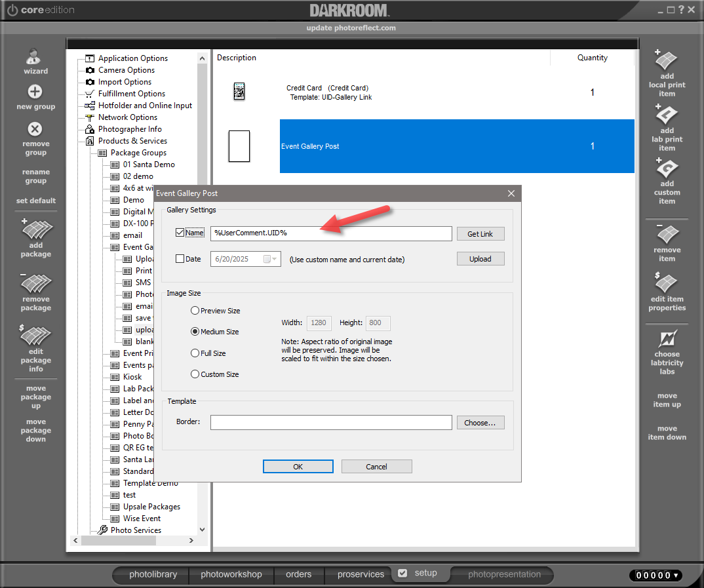Click the Application Options tree icon
The width and height of the screenshot is (704, 588).
tap(90, 58)
